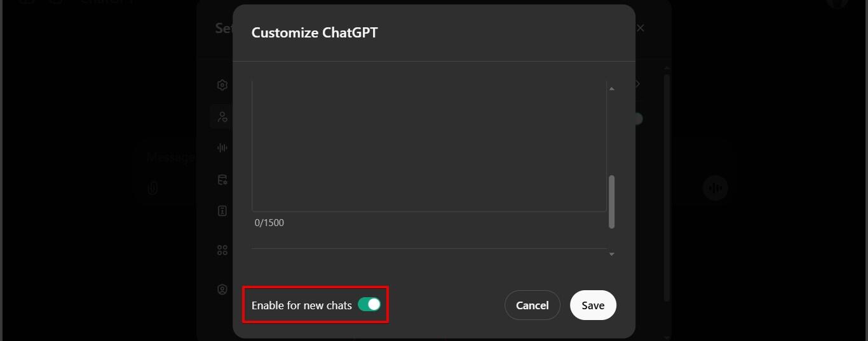
Task: Toggle the Enable for new chats switch
Action: (x=369, y=305)
